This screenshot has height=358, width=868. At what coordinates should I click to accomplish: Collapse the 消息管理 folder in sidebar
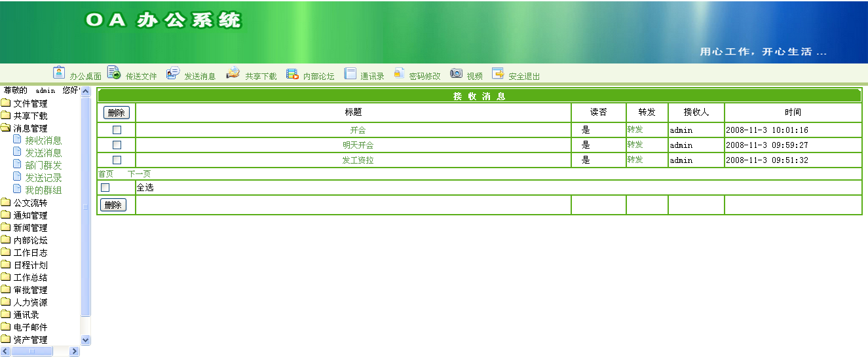point(6,128)
